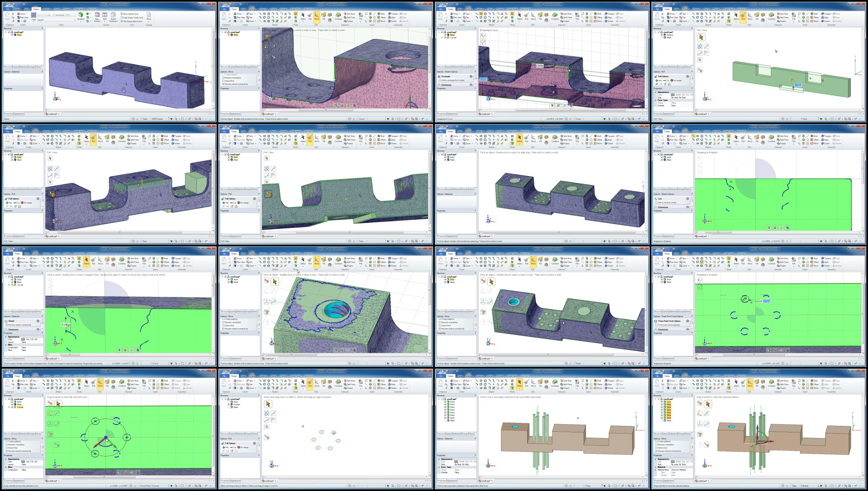Click Paste in the Display-tab frame
The height and width of the screenshot is (491, 868).
click(8, 17)
